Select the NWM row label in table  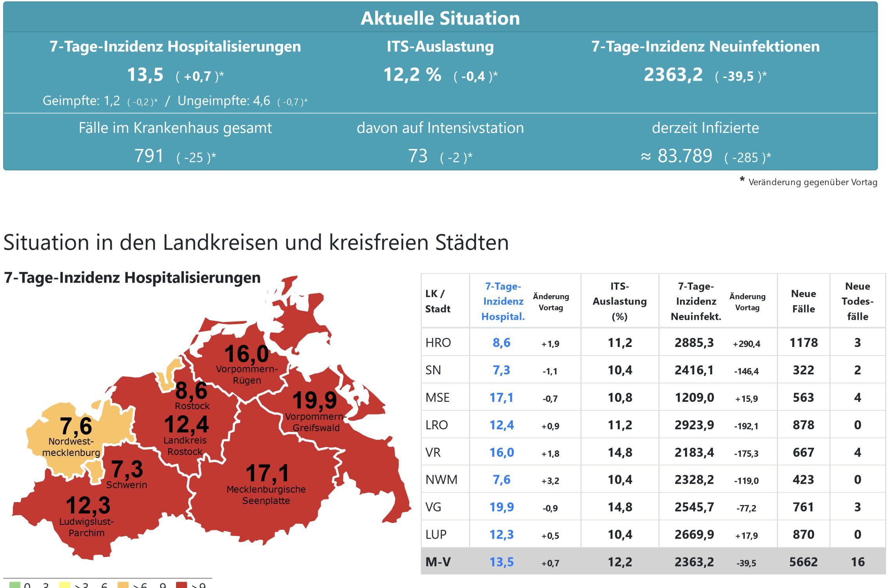441,479
